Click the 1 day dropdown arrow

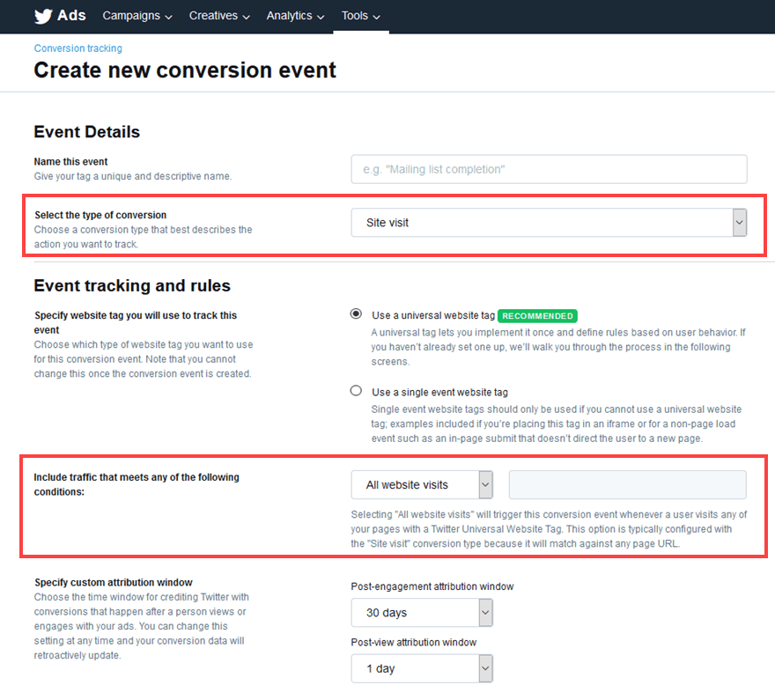tap(485, 668)
